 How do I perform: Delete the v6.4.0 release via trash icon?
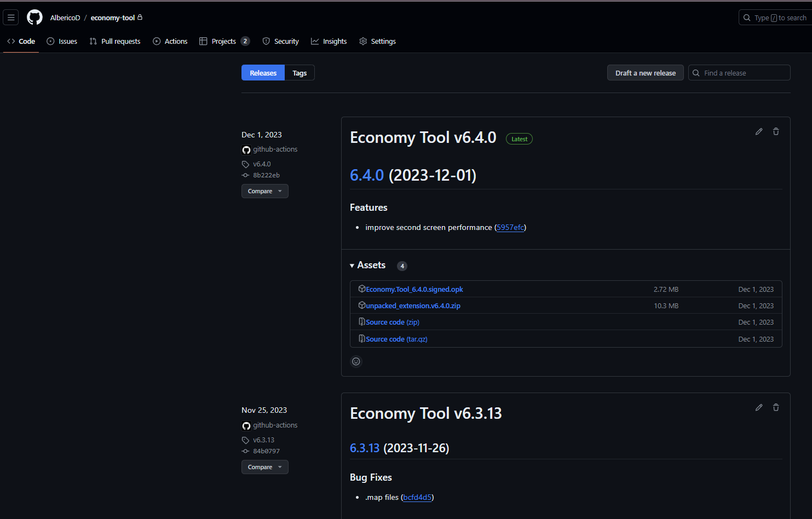click(776, 131)
